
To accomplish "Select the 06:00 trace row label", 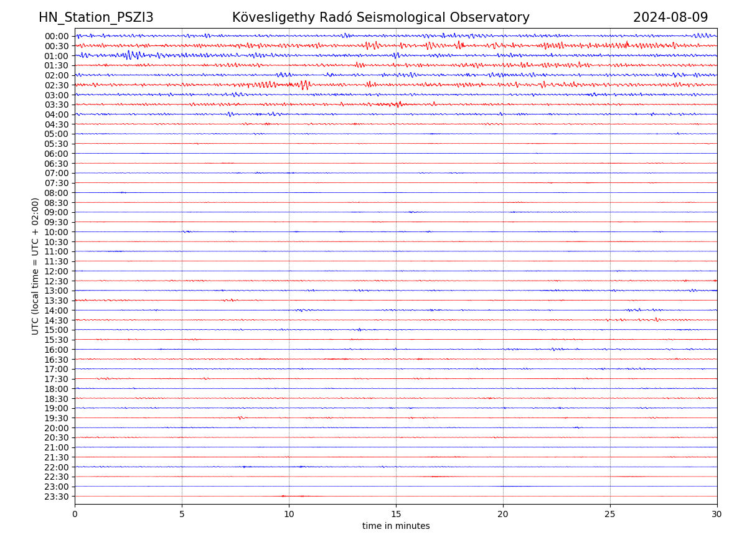I will coord(57,154).
